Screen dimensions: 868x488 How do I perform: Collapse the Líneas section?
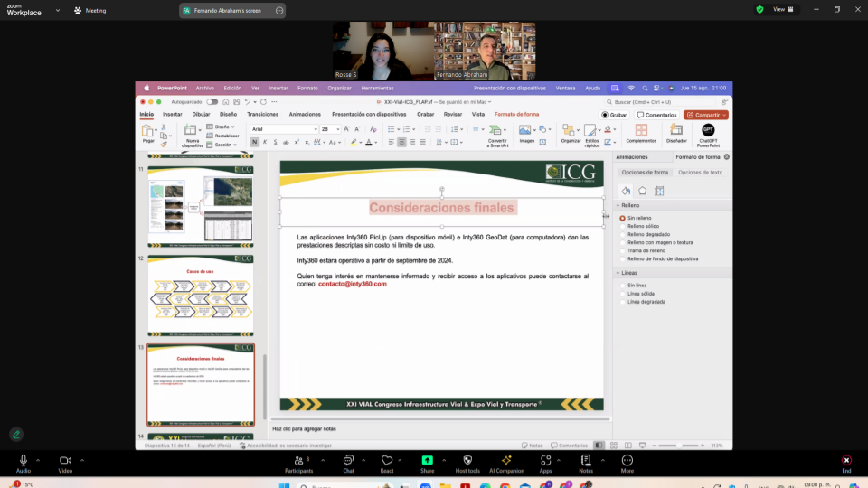618,273
